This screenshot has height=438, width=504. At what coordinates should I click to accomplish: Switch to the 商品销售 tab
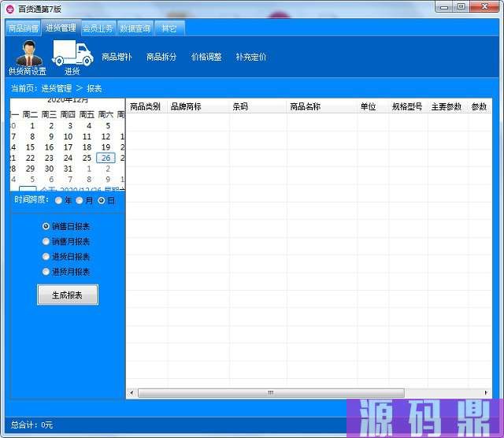tap(24, 28)
